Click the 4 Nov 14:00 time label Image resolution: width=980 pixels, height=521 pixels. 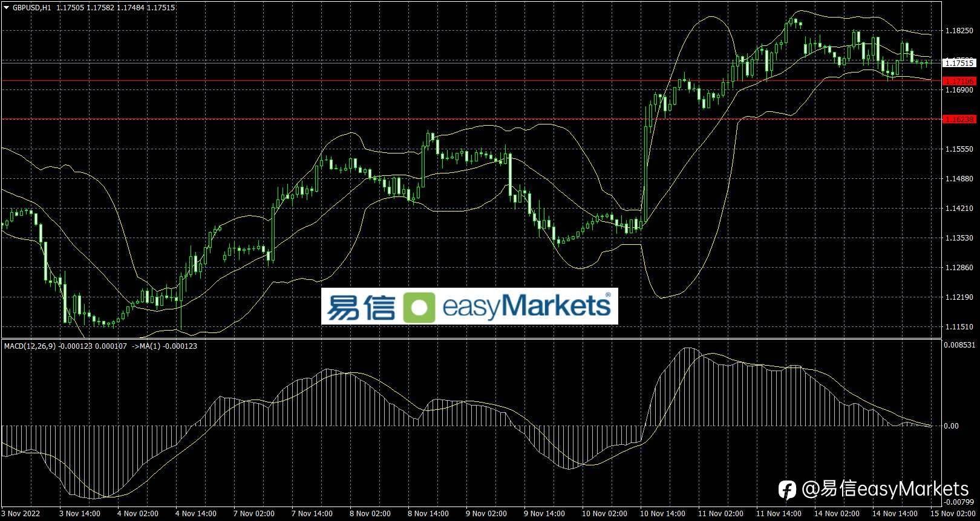coord(196,514)
